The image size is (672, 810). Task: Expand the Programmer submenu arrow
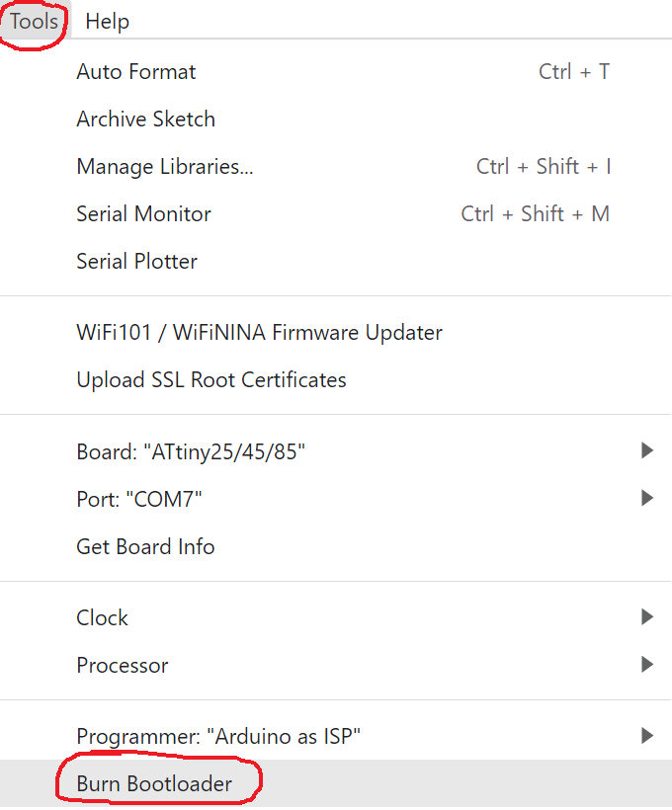click(647, 736)
